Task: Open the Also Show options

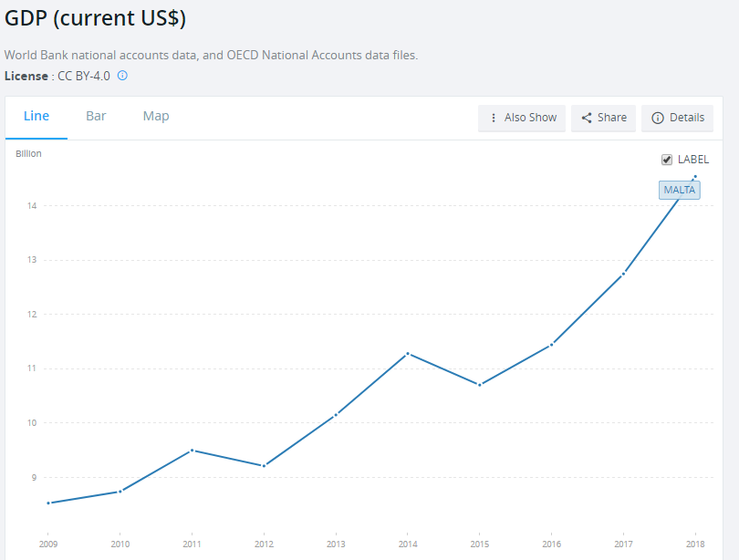Action: pyautogui.click(x=522, y=118)
